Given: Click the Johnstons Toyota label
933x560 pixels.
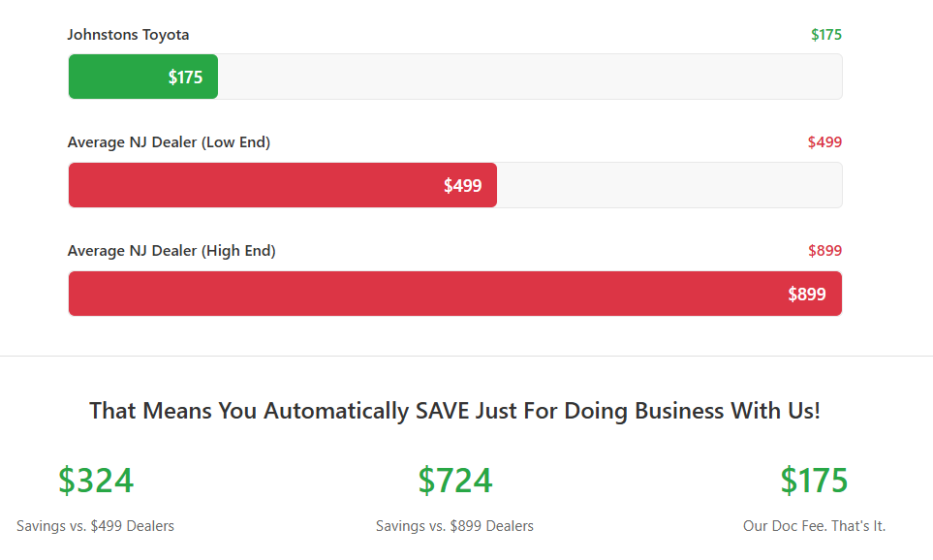Looking at the screenshot, I should (x=128, y=35).
